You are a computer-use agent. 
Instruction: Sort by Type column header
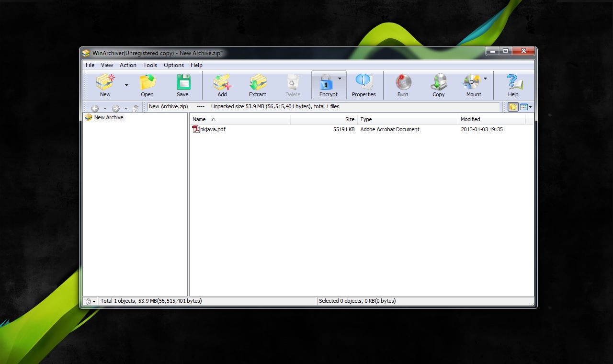point(408,119)
